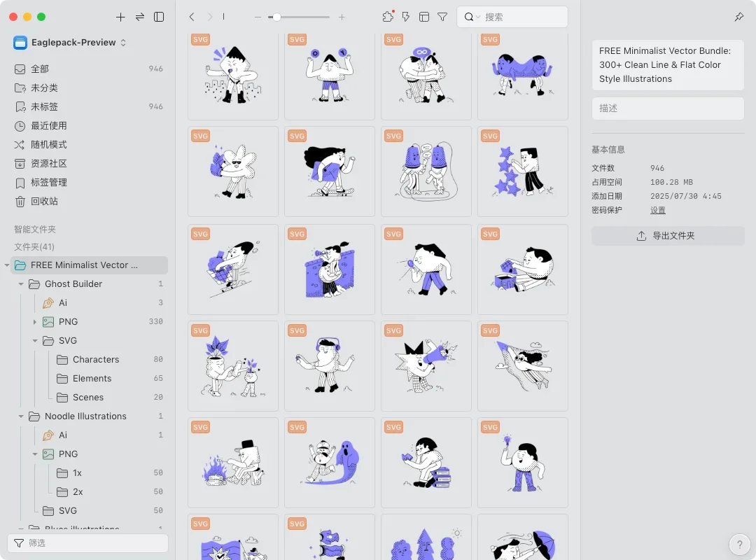Select the Characters folder in the tree
The image size is (756, 560).
pos(96,359)
